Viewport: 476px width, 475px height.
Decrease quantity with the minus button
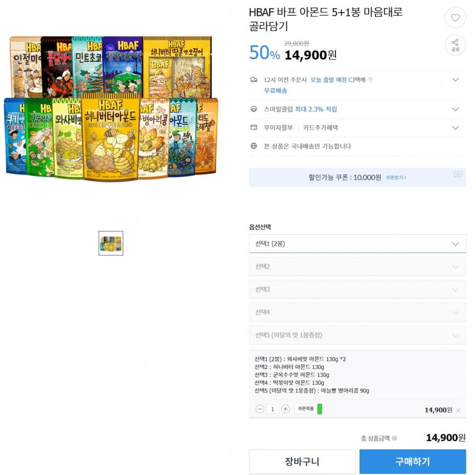(260, 409)
